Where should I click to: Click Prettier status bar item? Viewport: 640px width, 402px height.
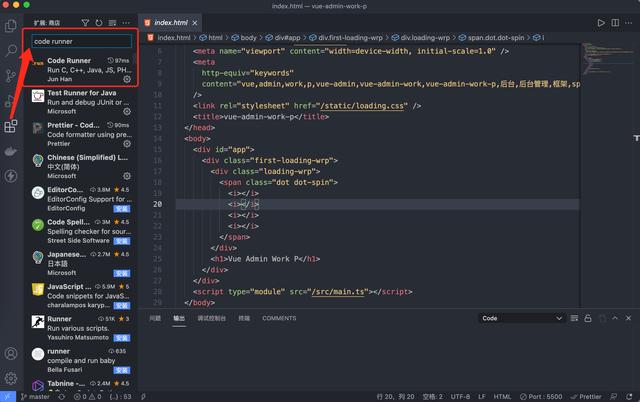[586, 397]
